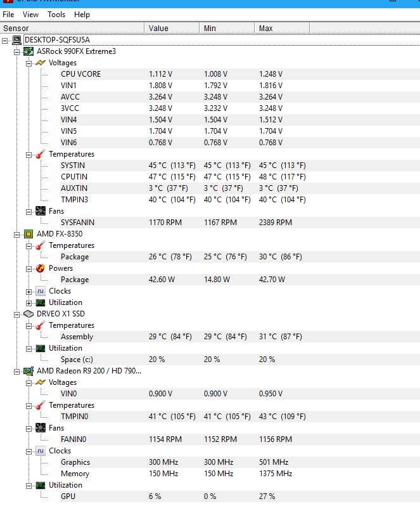Select the GPU utilization row
Viewport: 420px width, 532px height.
pyautogui.click(x=239, y=496)
